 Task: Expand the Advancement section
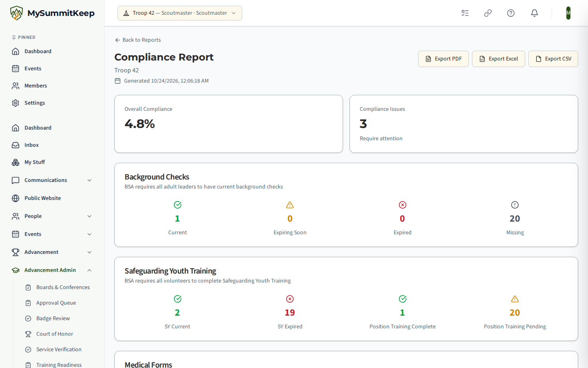(52, 252)
